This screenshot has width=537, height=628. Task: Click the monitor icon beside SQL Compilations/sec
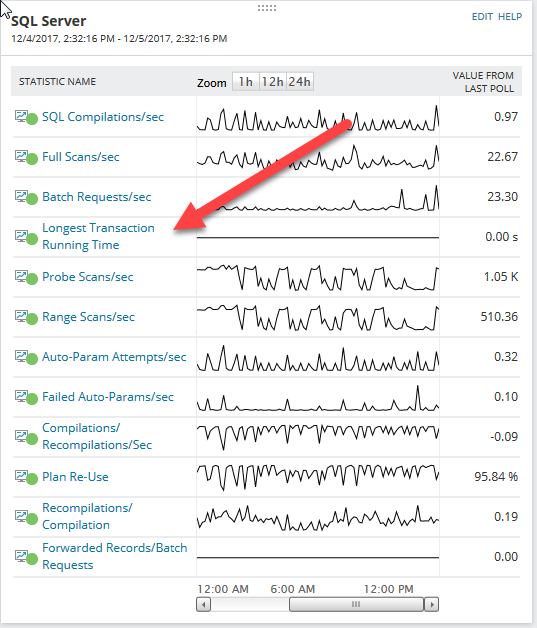(x=22, y=117)
